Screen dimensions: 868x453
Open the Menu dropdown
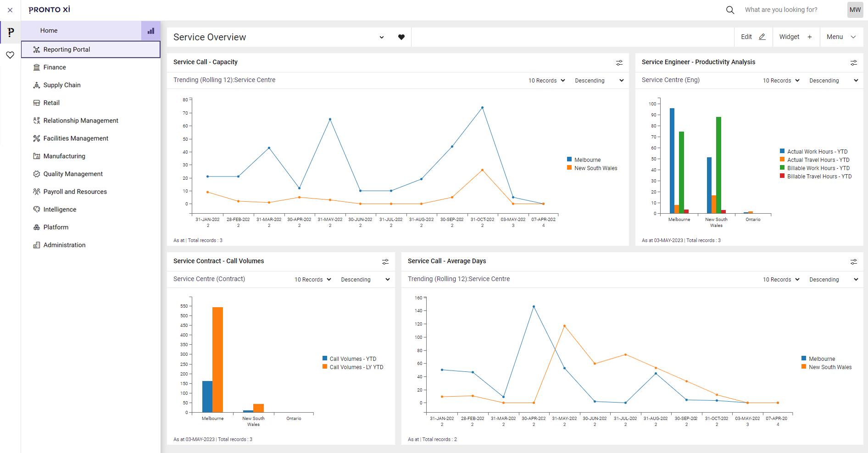[x=841, y=37]
